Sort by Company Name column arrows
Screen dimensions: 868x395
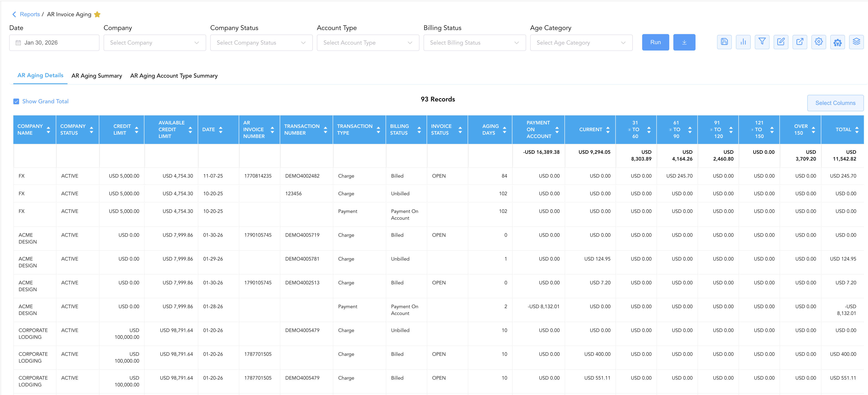click(x=48, y=130)
